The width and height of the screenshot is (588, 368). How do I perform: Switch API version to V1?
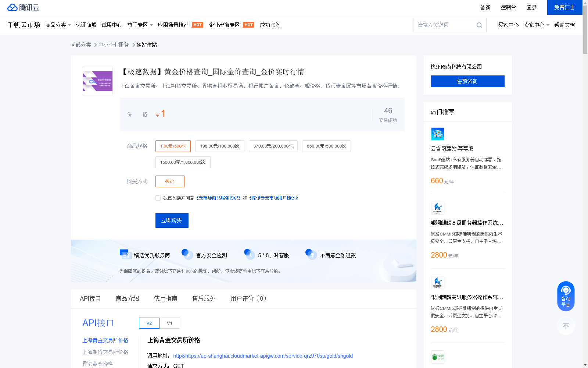coord(170,323)
